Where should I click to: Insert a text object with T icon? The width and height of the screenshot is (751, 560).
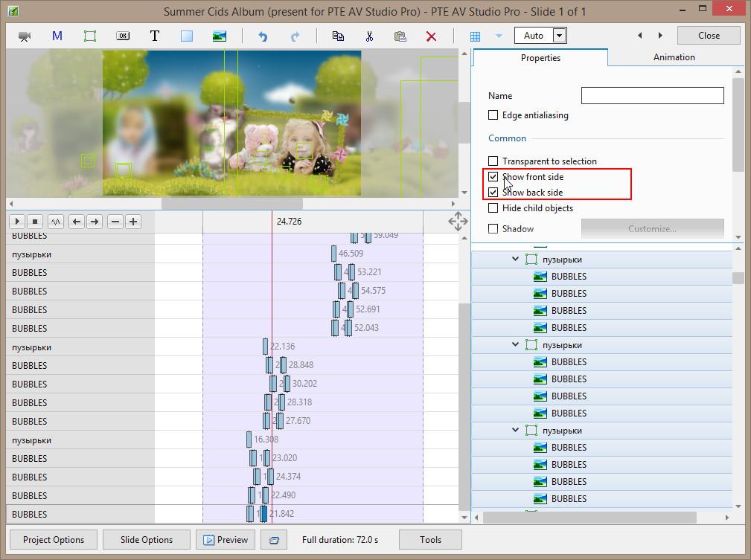click(155, 36)
